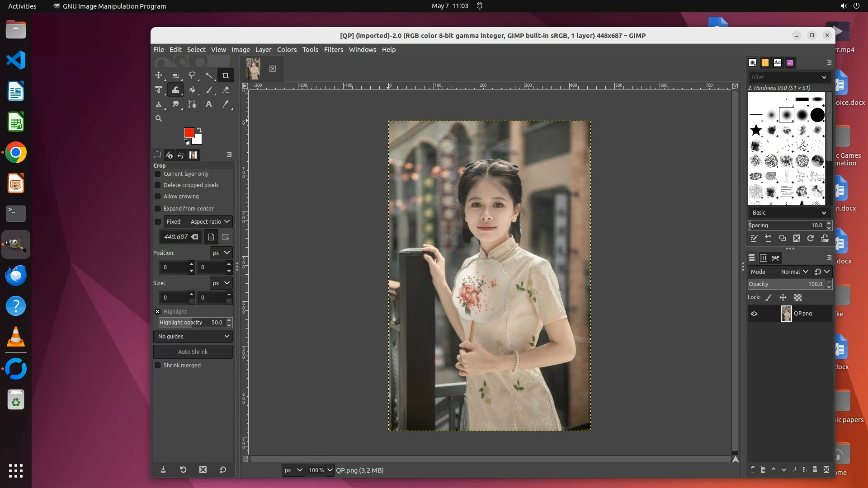The height and width of the screenshot is (488, 868).
Task: Expand the layer Mode Normal dropdown
Action: pyautogui.click(x=794, y=272)
